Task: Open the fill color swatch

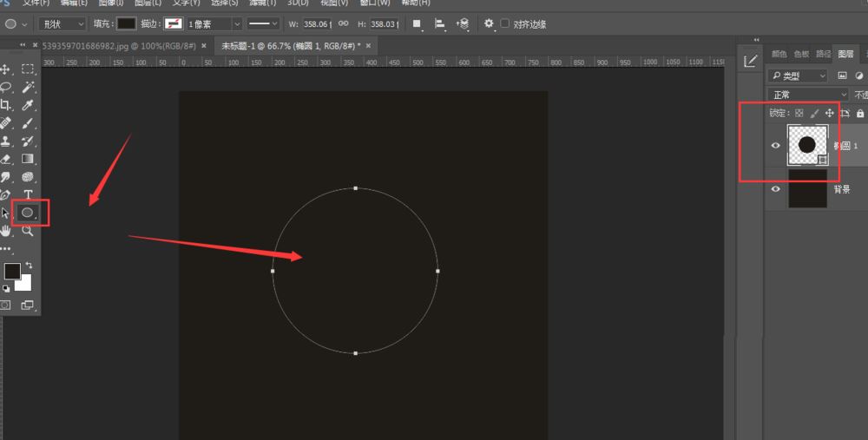Action: click(x=126, y=23)
